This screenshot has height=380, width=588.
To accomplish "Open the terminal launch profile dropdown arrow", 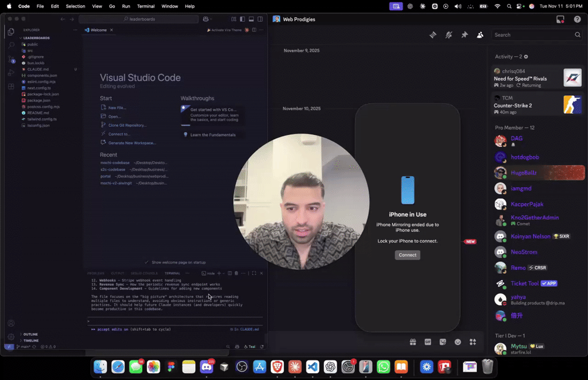I will (x=223, y=273).
